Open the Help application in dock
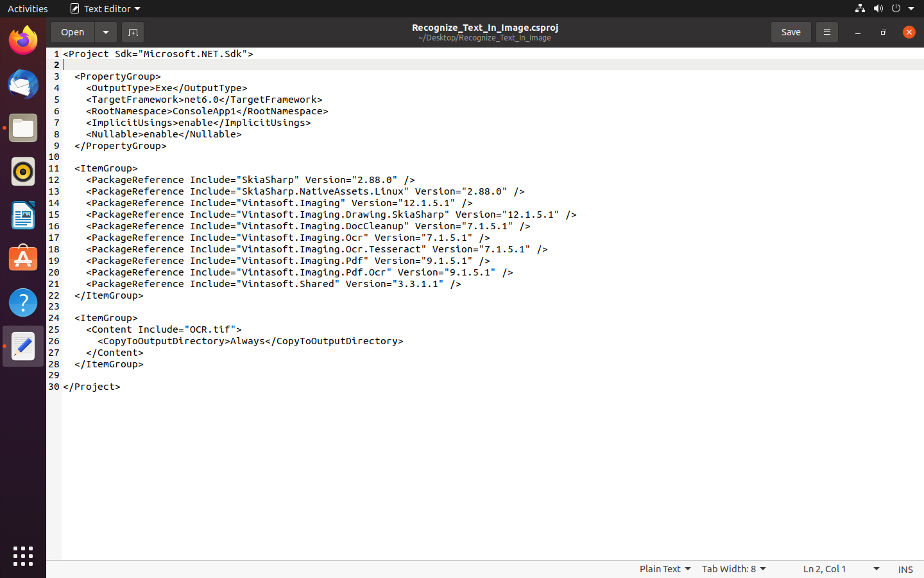924x578 pixels. (x=23, y=302)
